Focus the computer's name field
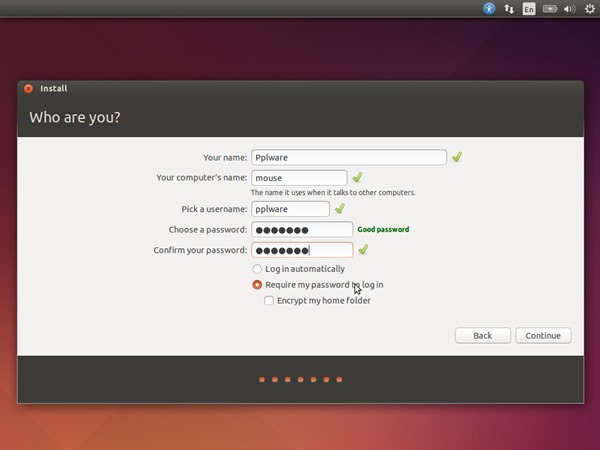Image resolution: width=600 pixels, height=450 pixels. pyautogui.click(x=299, y=178)
